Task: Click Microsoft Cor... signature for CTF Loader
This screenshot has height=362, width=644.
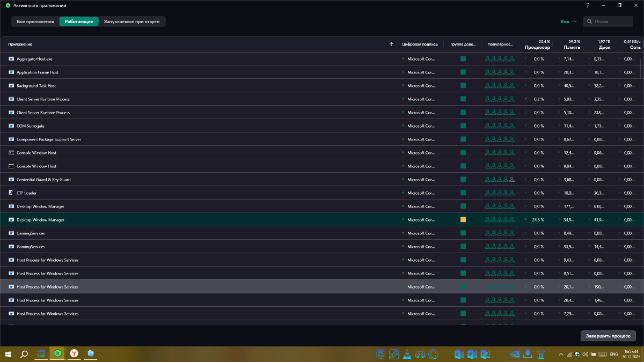Action: click(x=421, y=193)
